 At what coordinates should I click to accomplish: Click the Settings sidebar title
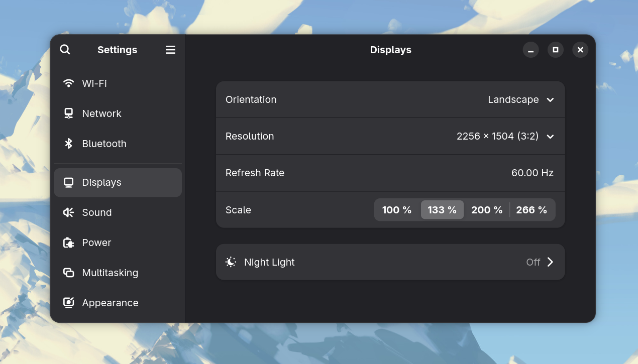click(117, 50)
